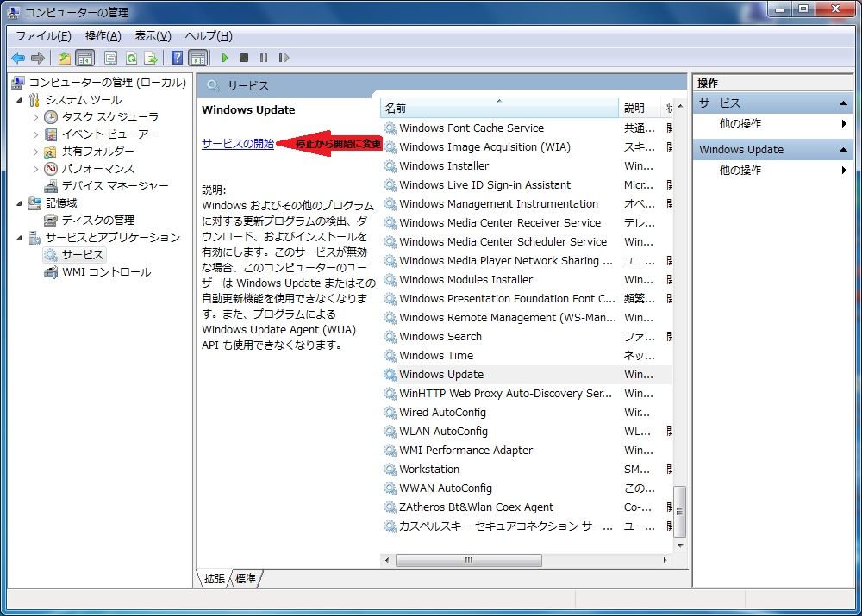862x616 pixels.
Task: Click the イベント ビューアー tree icon
Action: (51, 134)
